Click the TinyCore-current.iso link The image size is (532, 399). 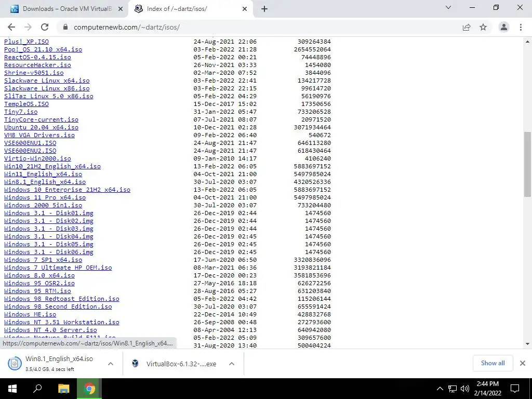(42, 119)
